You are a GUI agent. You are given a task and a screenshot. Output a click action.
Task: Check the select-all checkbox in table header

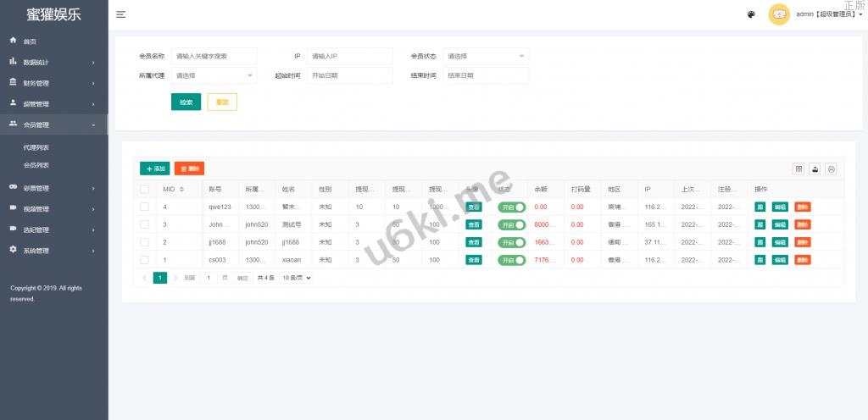(144, 189)
